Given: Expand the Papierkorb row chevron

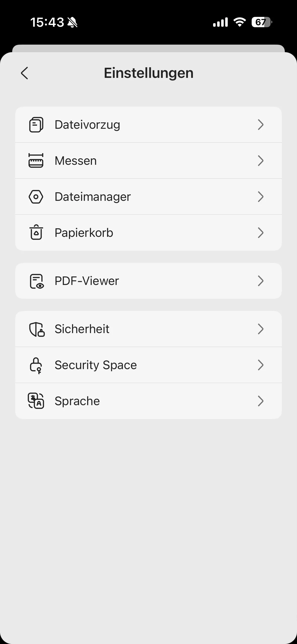Looking at the screenshot, I should [x=261, y=233].
